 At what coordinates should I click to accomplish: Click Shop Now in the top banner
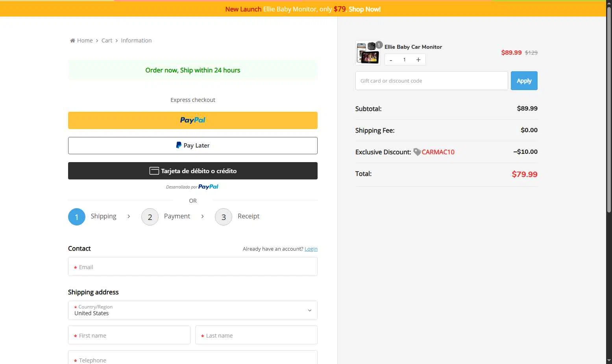tap(364, 9)
